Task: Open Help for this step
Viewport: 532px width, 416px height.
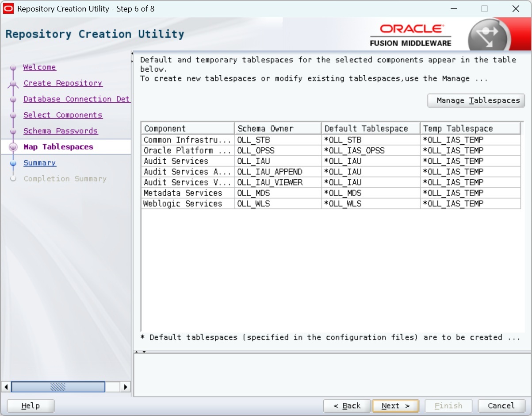Action: pyautogui.click(x=31, y=406)
